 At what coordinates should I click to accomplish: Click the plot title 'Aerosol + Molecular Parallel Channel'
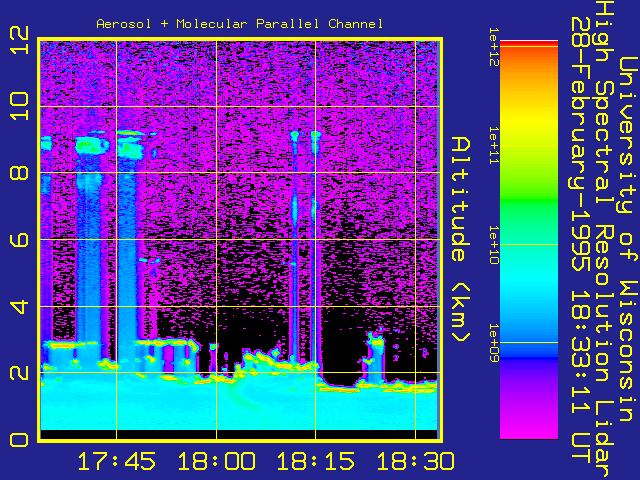(x=240, y=24)
